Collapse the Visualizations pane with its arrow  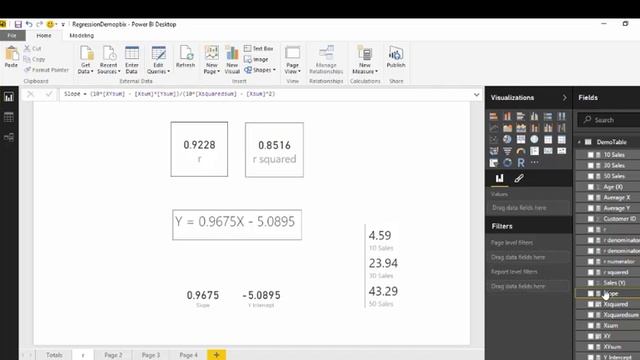[564, 98]
